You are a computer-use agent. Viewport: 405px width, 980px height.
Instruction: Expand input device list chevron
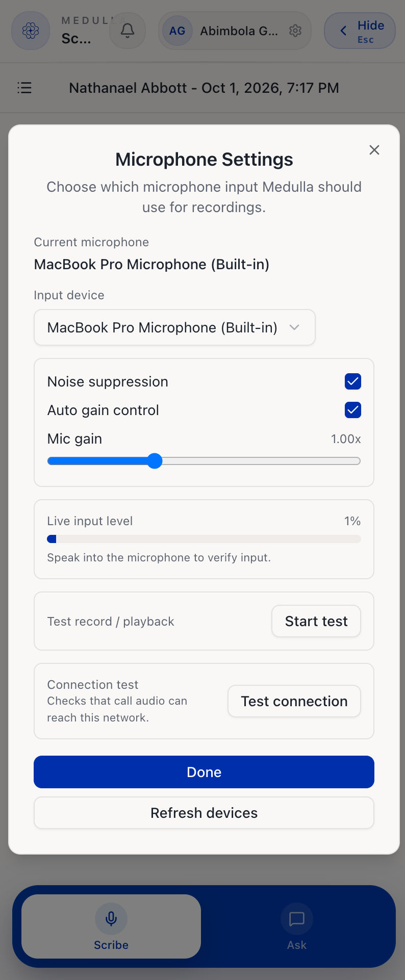pyautogui.click(x=294, y=327)
